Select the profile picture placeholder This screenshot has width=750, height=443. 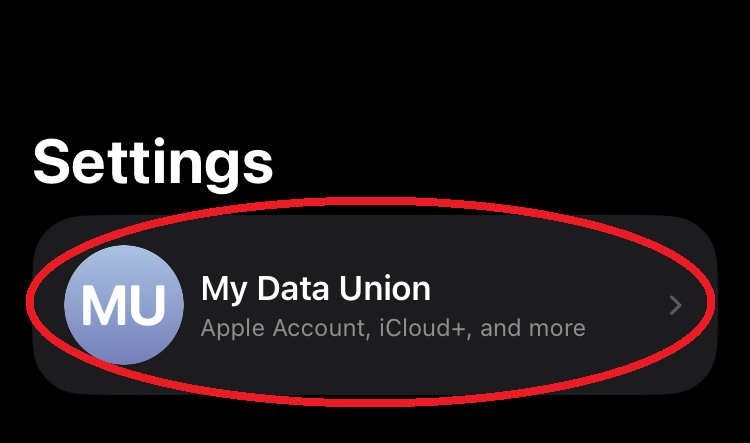pyautogui.click(x=124, y=306)
